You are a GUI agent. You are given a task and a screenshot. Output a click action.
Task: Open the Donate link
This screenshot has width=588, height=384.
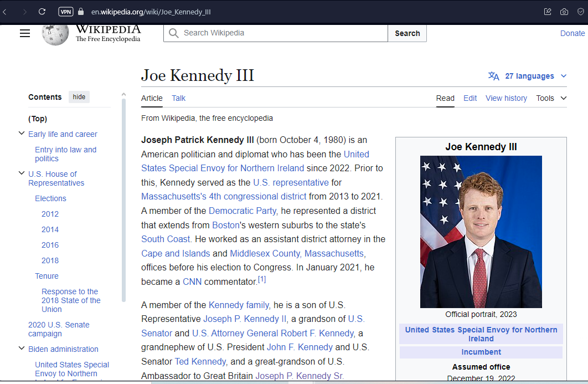(572, 33)
